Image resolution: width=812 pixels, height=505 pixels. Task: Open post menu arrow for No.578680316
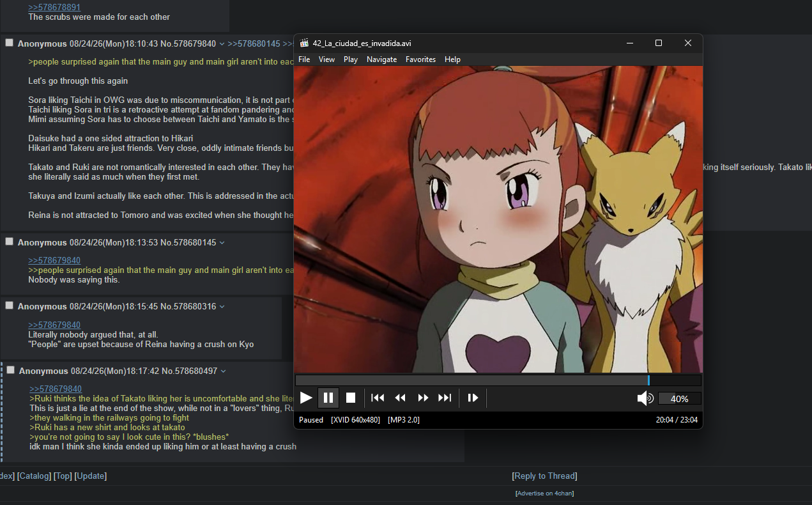point(222,307)
